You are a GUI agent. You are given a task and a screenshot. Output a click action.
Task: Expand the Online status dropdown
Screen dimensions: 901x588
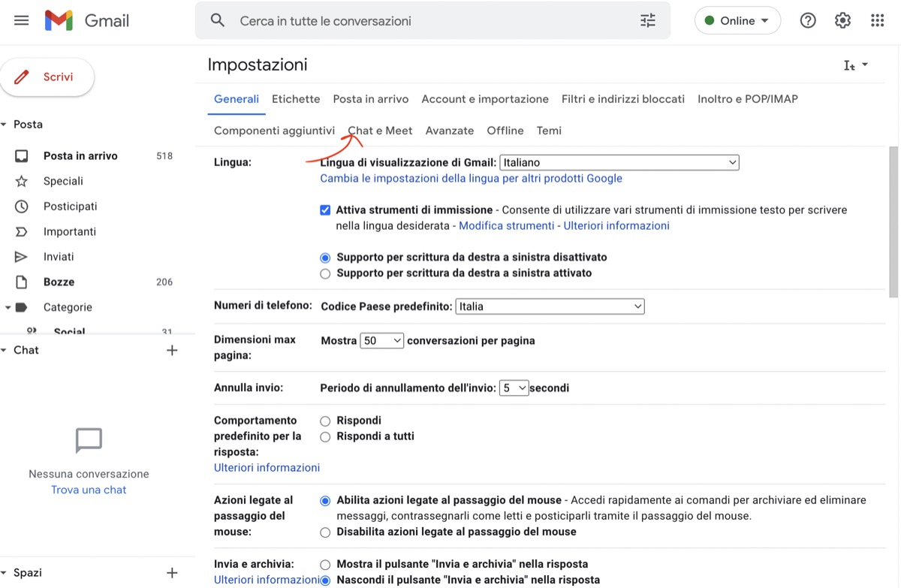point(737,21)
